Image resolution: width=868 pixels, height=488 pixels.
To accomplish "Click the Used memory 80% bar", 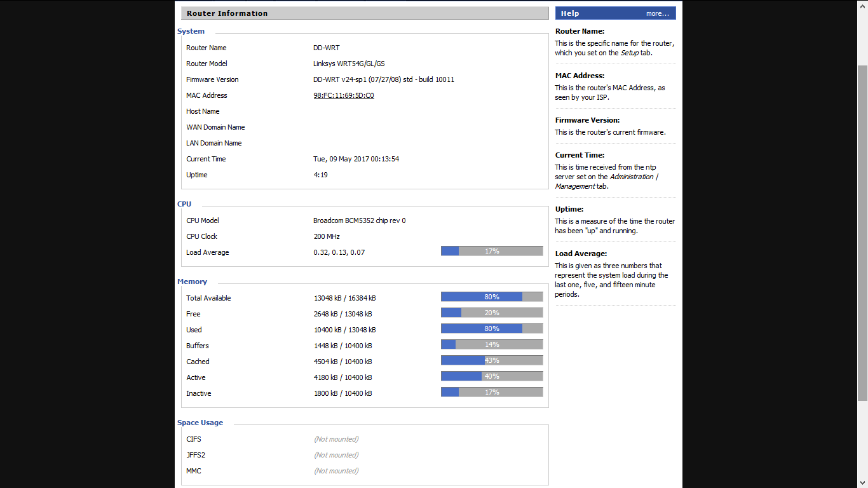I will 492,329.
